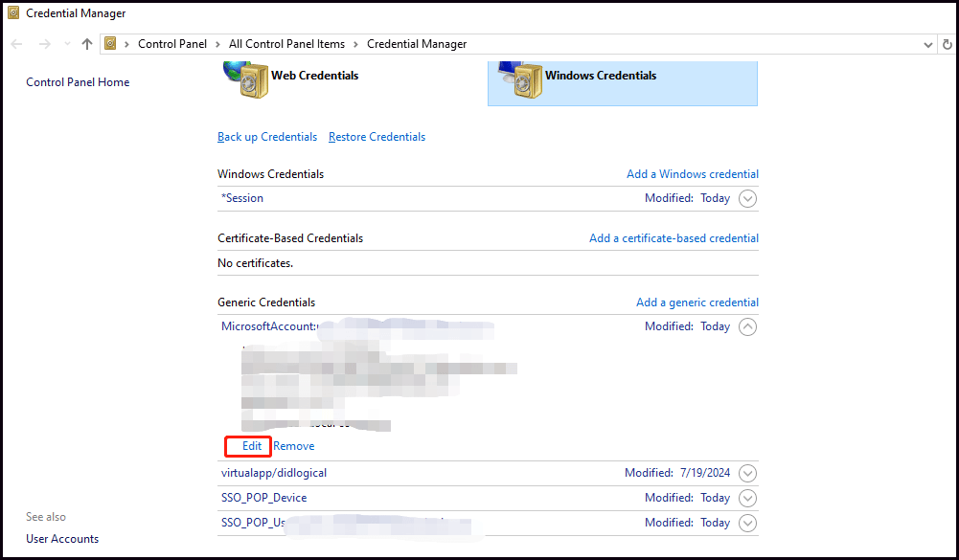
Task: Click the Windows Credentials section heading
Action: click(x=270, y=174)
